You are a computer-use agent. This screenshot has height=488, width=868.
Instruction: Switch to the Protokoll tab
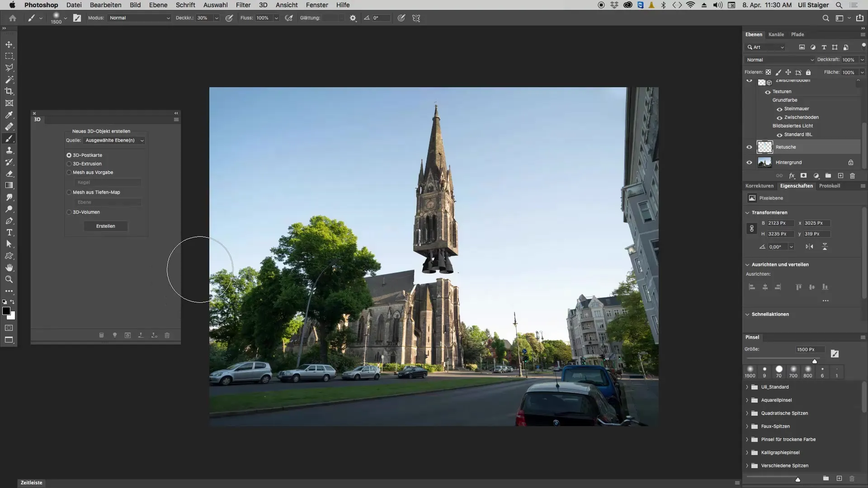pos(830,186)
